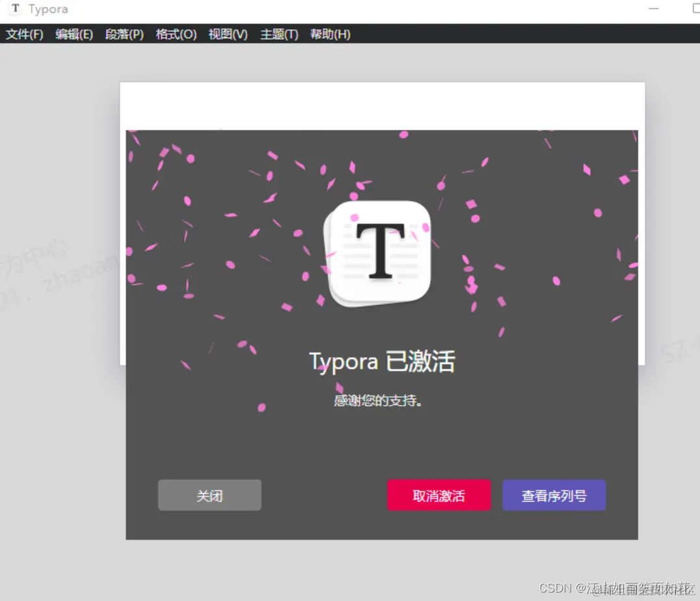Click the Typora logo in the dialog
The image size is (700, 601).
click(x=378, y=254)
